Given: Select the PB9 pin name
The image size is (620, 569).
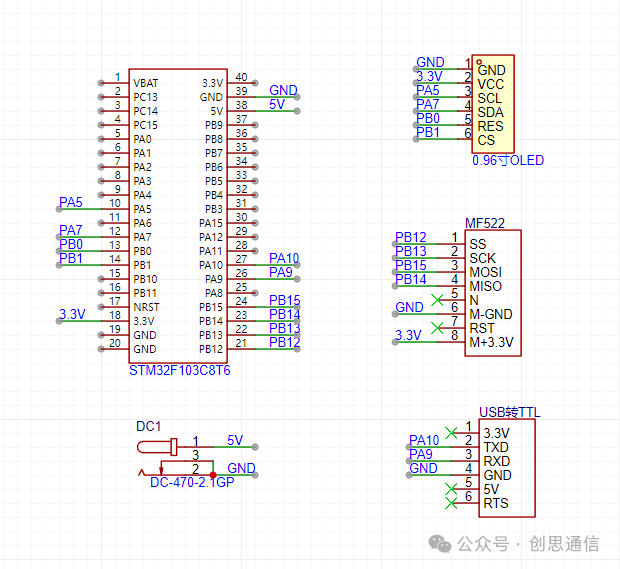Looking at the screenshot, I should [214, 125].
